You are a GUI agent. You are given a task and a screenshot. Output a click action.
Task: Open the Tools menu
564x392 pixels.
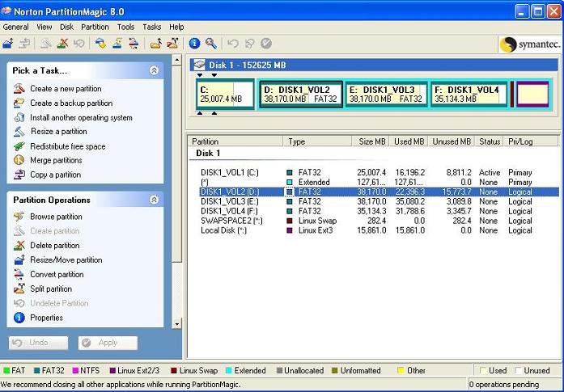[x=125, y=27]
